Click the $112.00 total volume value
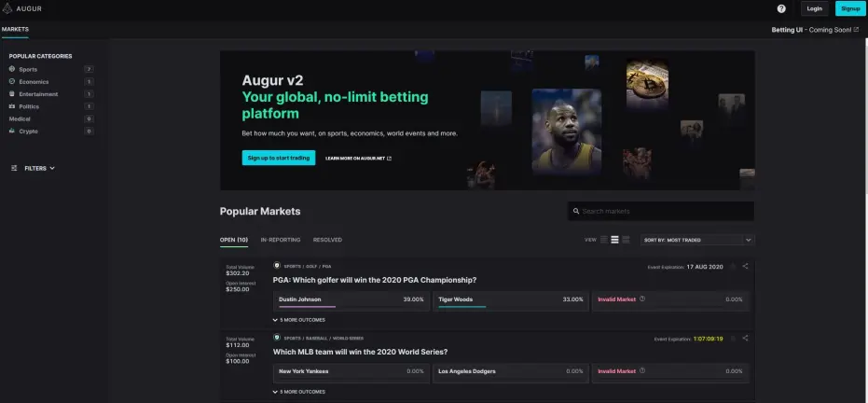 (238, 345)
